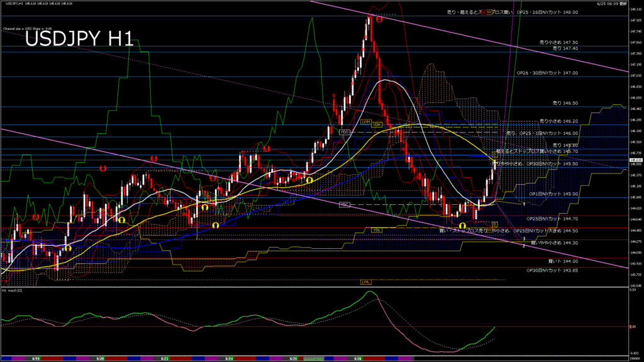Click the 'OP30日NYカット 143.85' label
Screen dimensions: 644x362
552,270
